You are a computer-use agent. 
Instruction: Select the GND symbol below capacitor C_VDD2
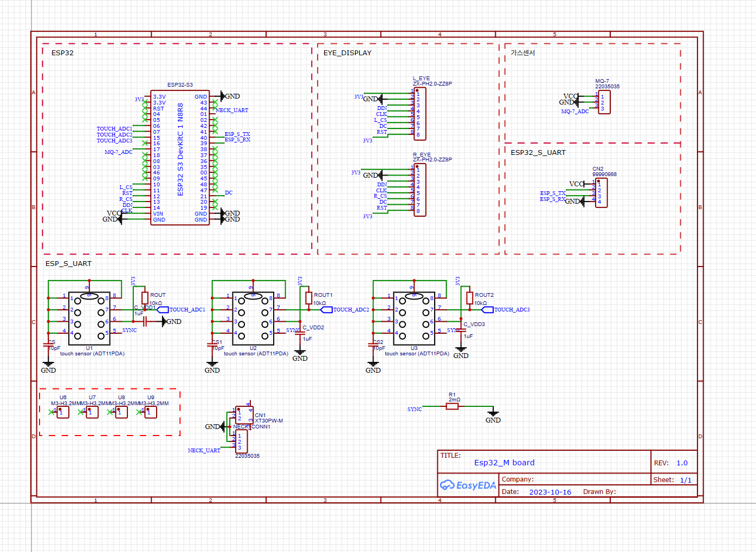300,354
